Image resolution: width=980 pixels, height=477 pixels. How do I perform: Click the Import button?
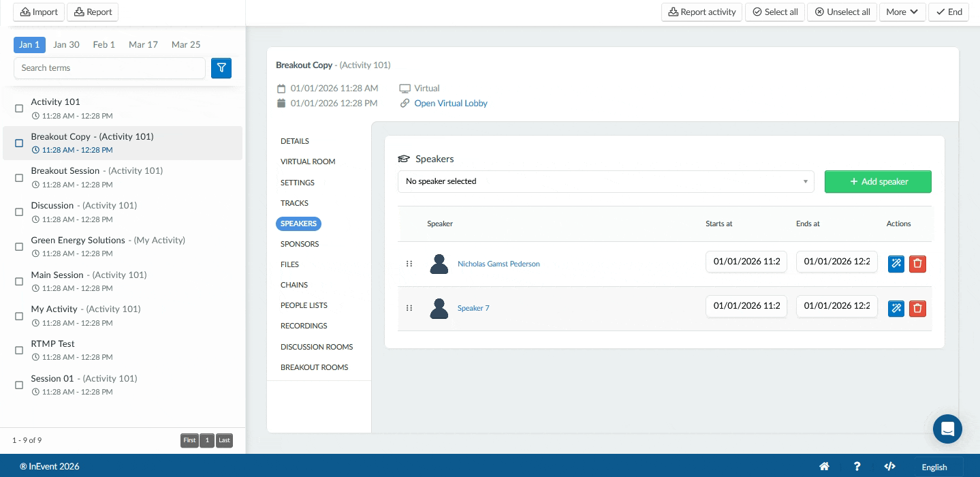click(x=39, y=12)
